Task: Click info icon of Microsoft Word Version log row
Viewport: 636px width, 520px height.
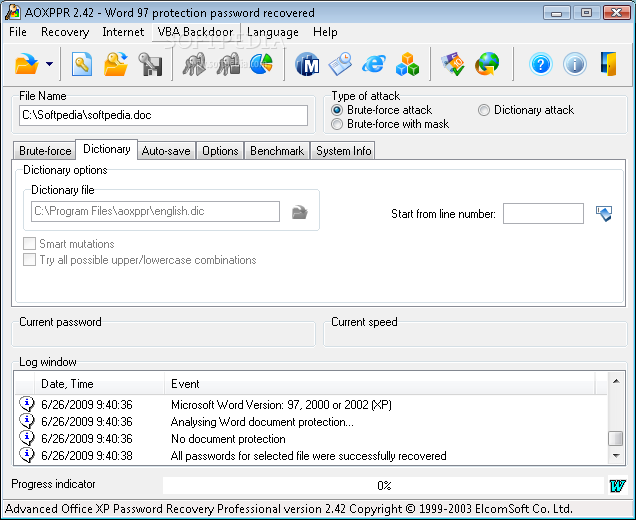Action: click(27, 404)
